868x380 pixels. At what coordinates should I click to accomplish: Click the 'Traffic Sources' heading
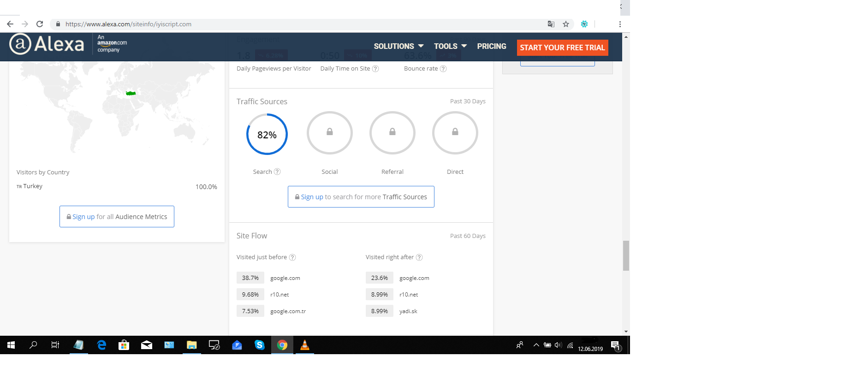[x=262, y=101]
